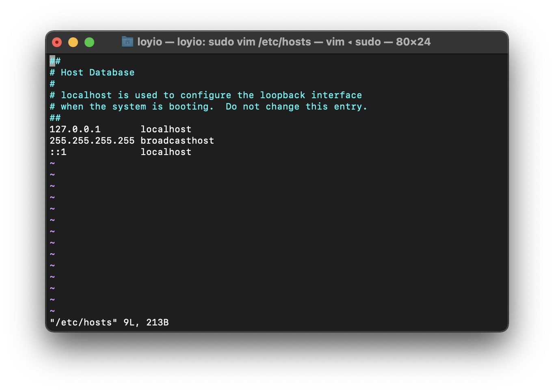Click the '::1' IPv6 address line
This screenshot has width=554, height=392.
58,152
